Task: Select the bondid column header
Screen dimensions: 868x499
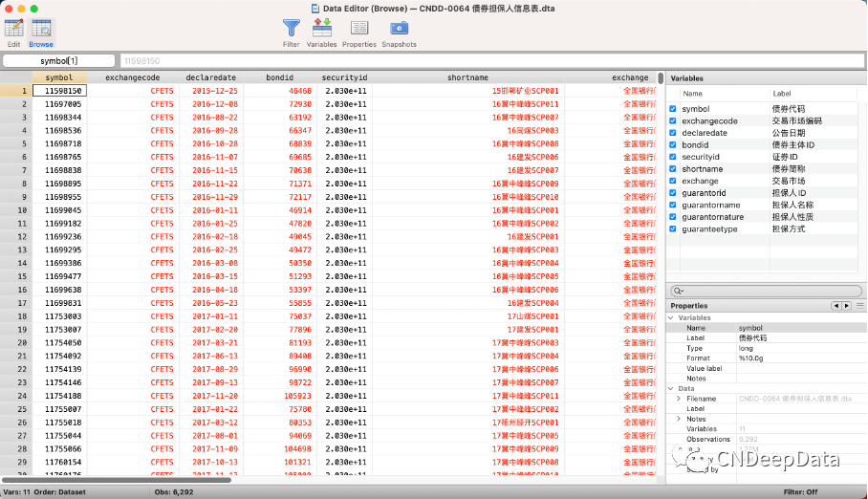Action: pyautogui.click(x=279, y=77)
